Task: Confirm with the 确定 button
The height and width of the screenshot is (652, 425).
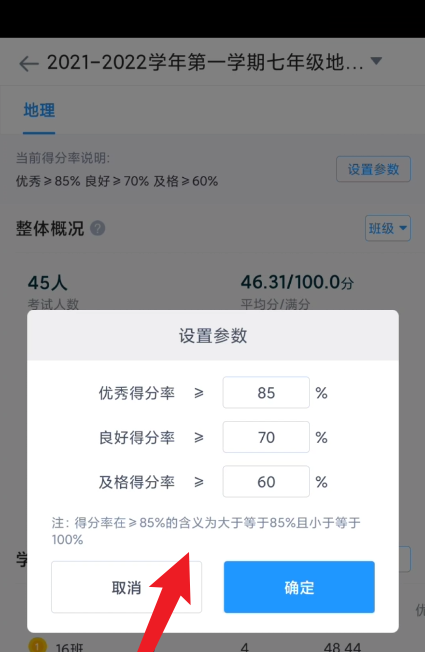Action: click(299, 587)
